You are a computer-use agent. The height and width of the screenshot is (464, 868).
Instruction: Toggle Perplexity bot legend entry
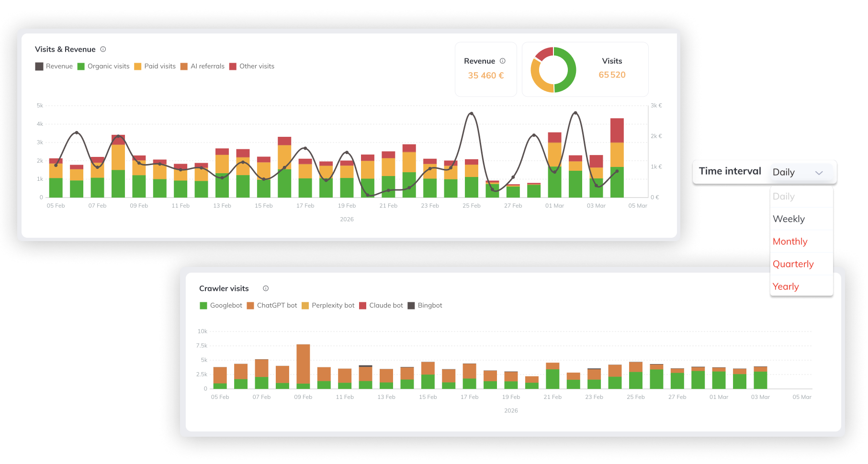[x=328, y=306]
